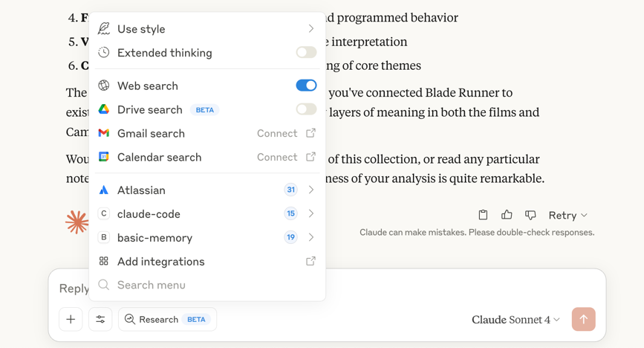Give thumbs down to the response
644x348 pixels.
[530, 215]
